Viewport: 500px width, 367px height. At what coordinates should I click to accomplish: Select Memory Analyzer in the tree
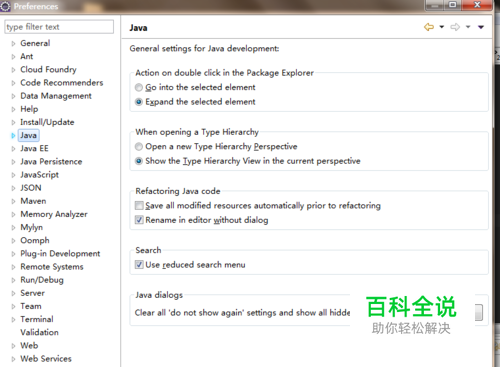click(x=54, y=214)
